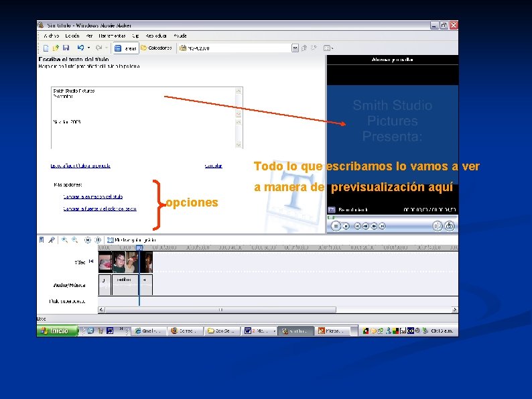Viewport: 532px width, 399px height.
Task: Switch to the Gmail taskbar window
Action: [149, 331]
